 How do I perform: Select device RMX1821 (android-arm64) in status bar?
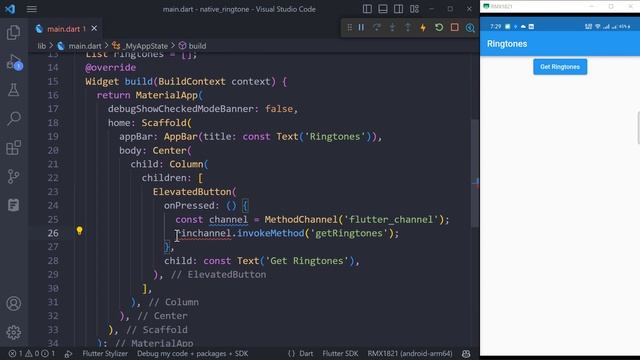410,353
